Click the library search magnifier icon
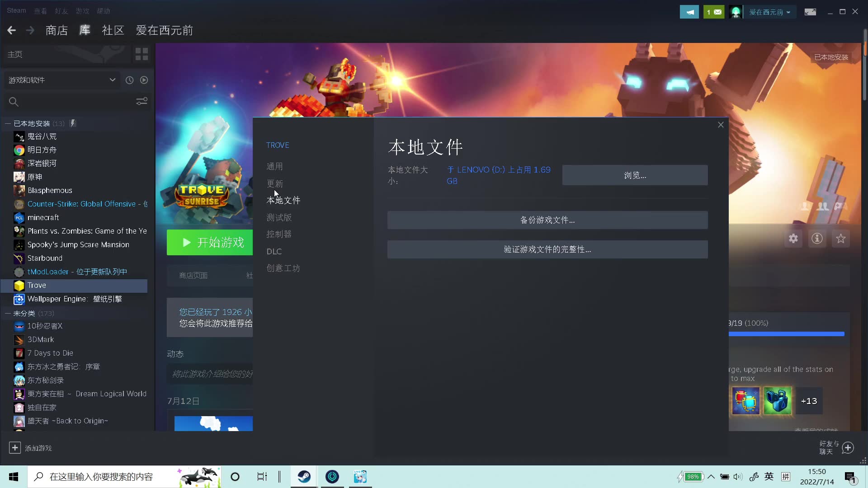Image resolution: width=868 pixels, height=488 pixels. click(14, 102)
